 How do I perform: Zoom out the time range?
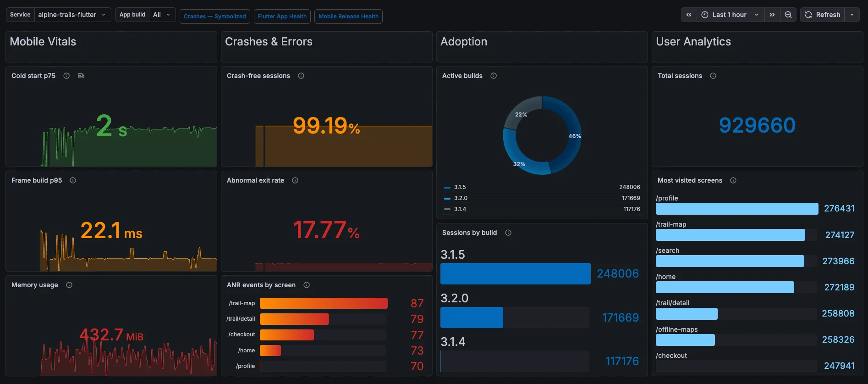pos(788,15)
